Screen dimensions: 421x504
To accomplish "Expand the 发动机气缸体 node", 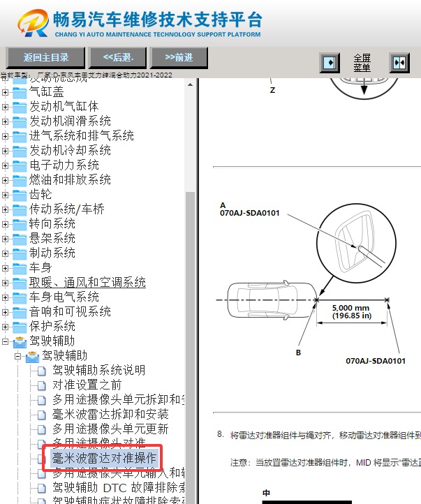I will click(5, 107).
